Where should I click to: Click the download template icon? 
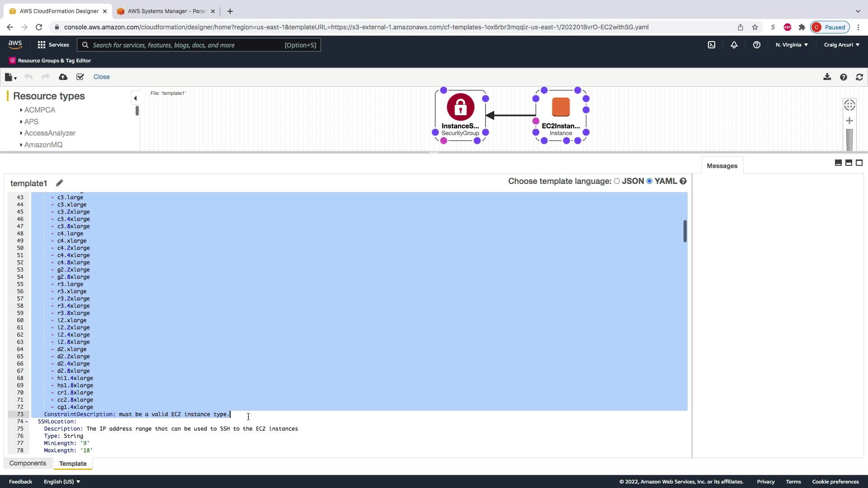(827, 77)
